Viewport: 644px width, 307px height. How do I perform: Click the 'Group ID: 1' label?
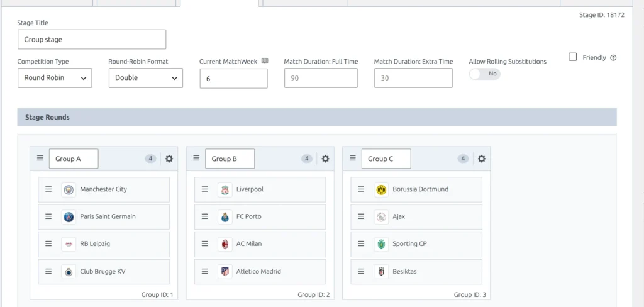coord(157,294)
